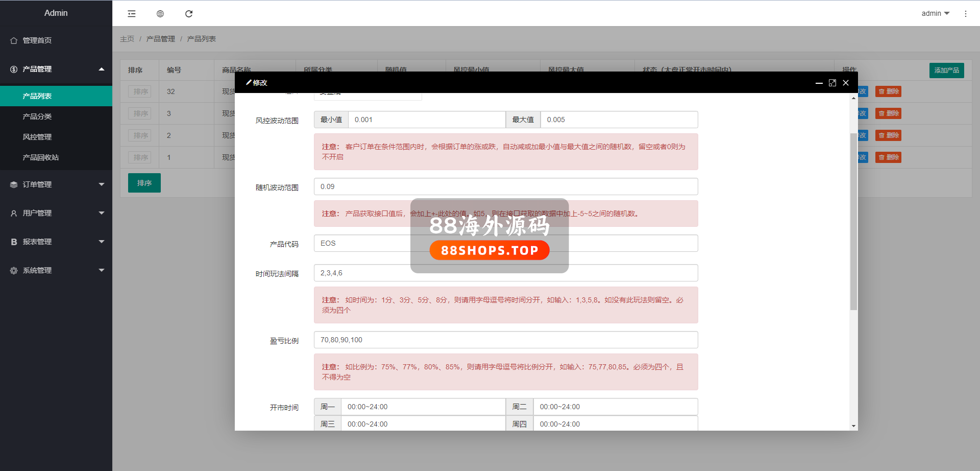This screenshot has width=980, height=471.
Task: Collapse the 产品管理 sidebar menu
Action: pos(56,69)
